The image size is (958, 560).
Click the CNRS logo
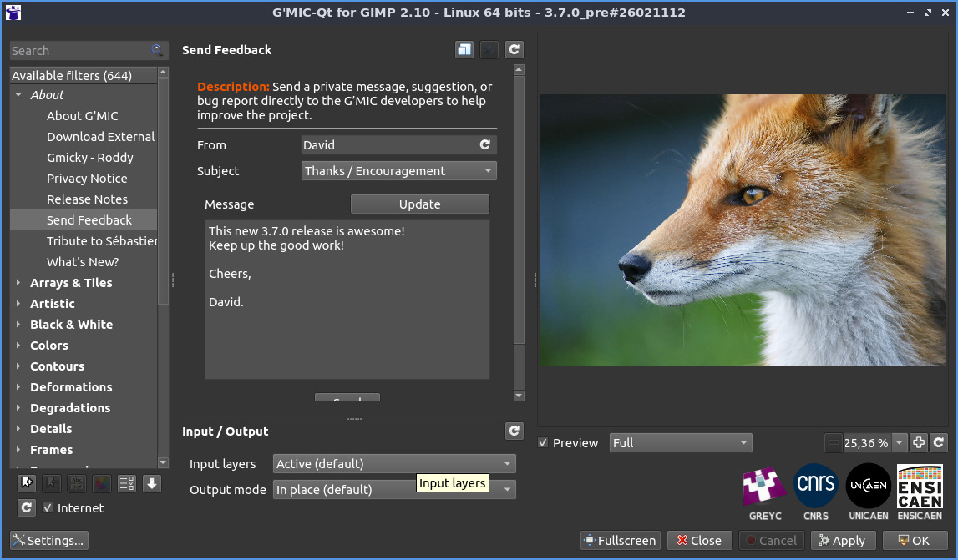click(816, 487)
